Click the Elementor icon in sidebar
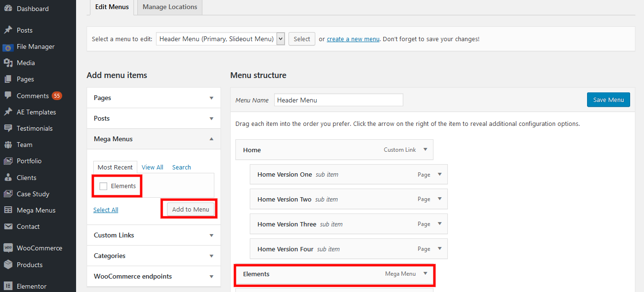Image resolution: width=644 pixels, height=292 pixels. [8, 286]
